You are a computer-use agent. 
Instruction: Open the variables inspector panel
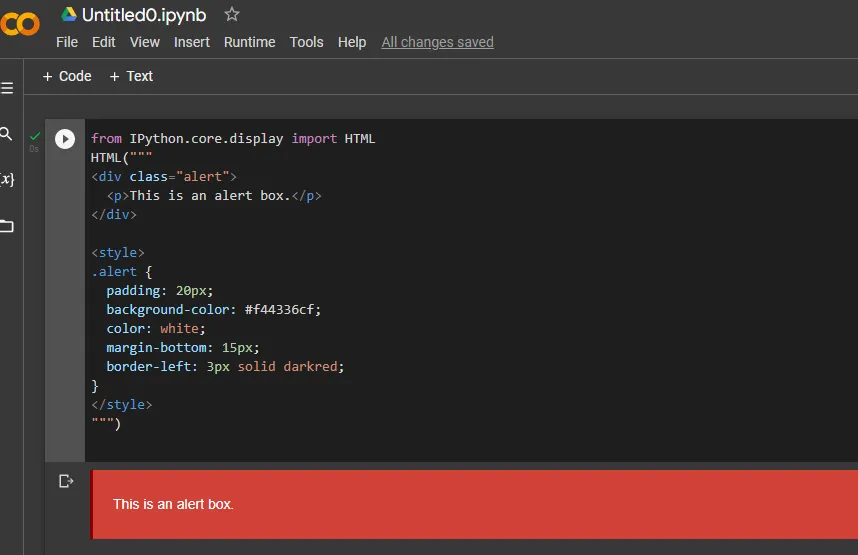tap(7, 179)
